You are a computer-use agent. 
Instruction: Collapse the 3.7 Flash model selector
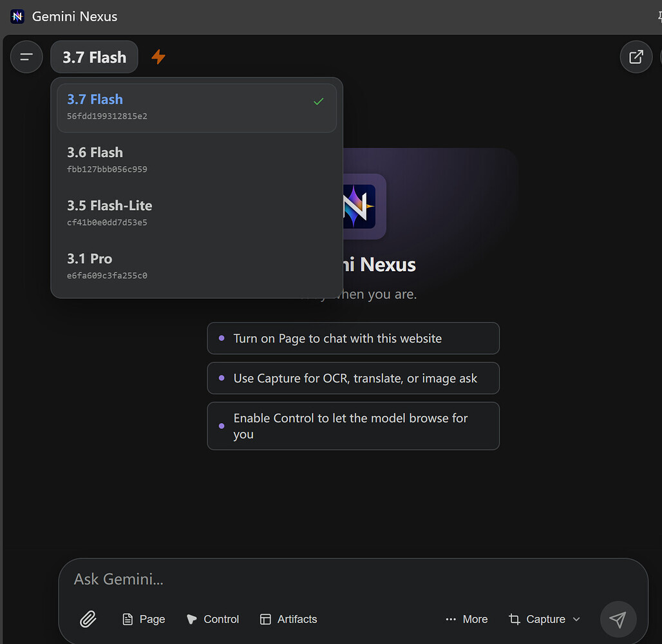point(94,57)
